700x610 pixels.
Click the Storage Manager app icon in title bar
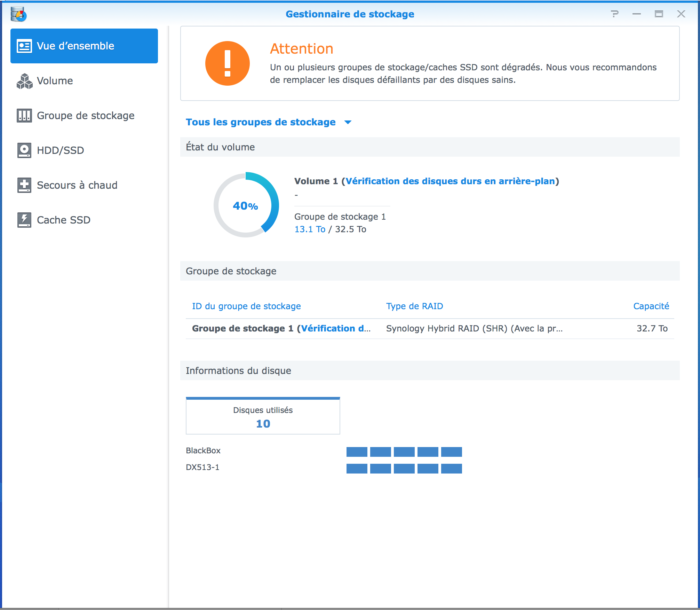coord(18,14)
